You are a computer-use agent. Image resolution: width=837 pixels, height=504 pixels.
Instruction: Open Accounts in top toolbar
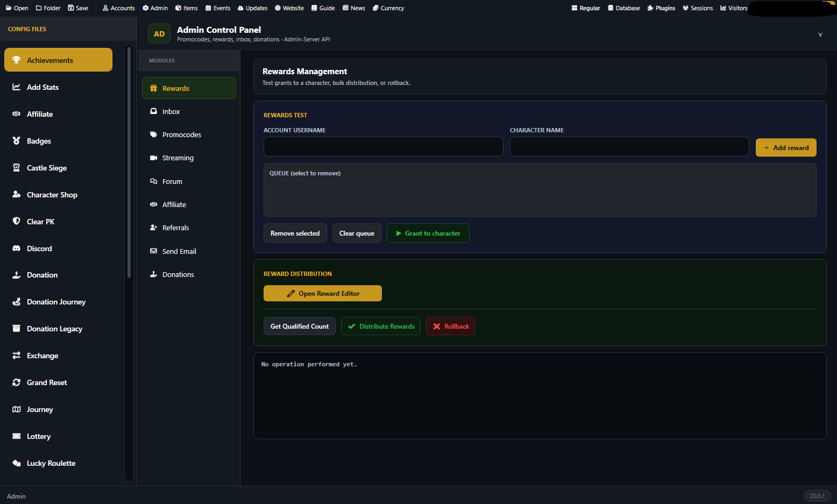tap(118, 8)
